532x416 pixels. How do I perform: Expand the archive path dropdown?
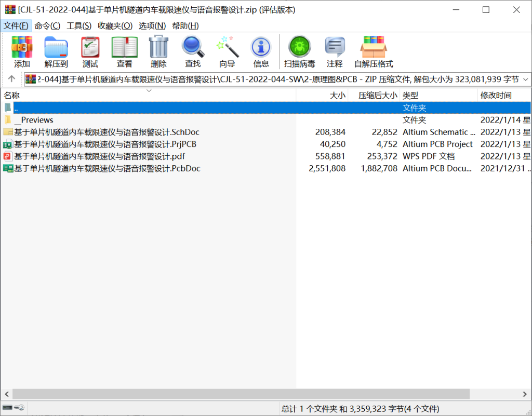coord(525,79)
